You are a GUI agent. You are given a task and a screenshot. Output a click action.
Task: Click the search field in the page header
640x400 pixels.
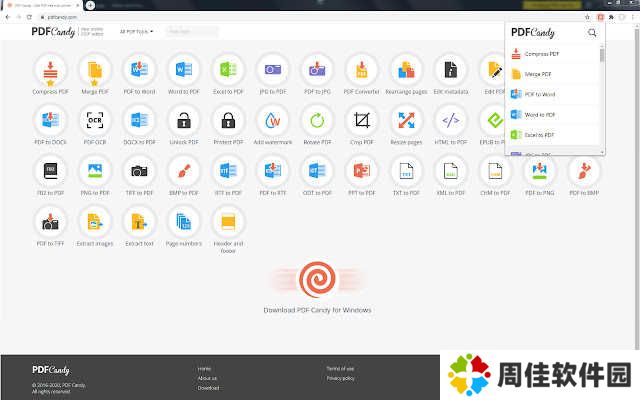(190, 32)
